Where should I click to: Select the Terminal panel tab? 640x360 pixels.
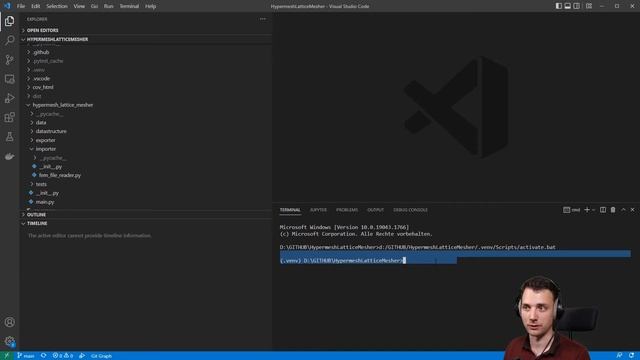click(290, 210)
